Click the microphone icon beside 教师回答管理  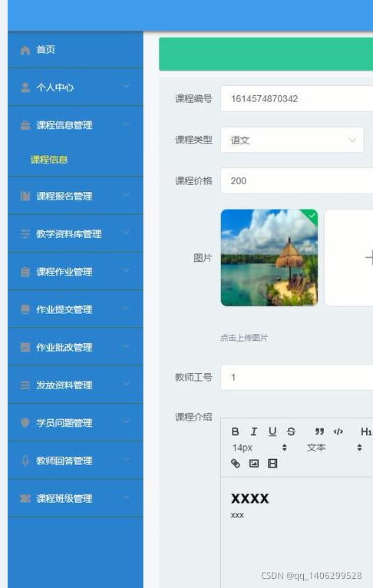[x=25, y=461]
